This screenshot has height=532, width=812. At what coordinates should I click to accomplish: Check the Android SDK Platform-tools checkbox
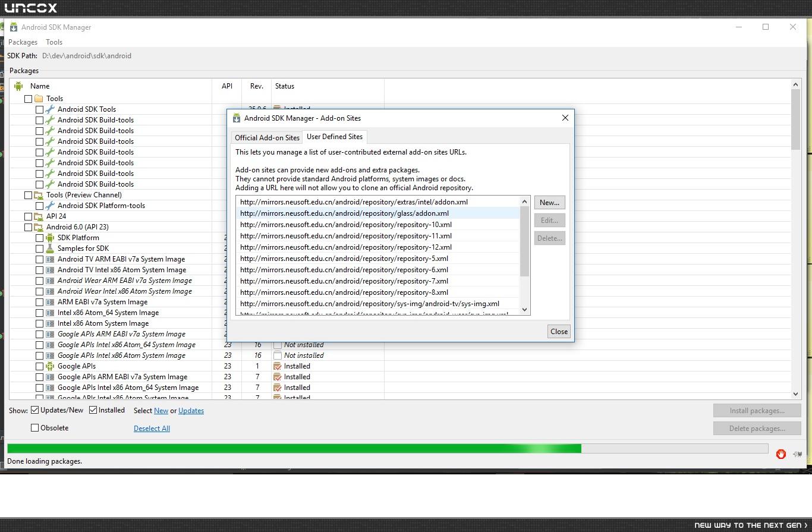[x=39, y=206]
